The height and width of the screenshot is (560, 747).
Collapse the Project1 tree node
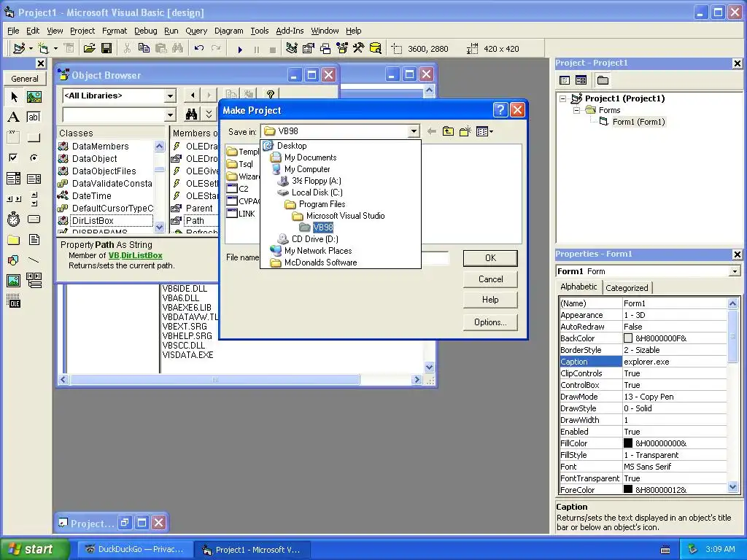(x=563, y=98)
